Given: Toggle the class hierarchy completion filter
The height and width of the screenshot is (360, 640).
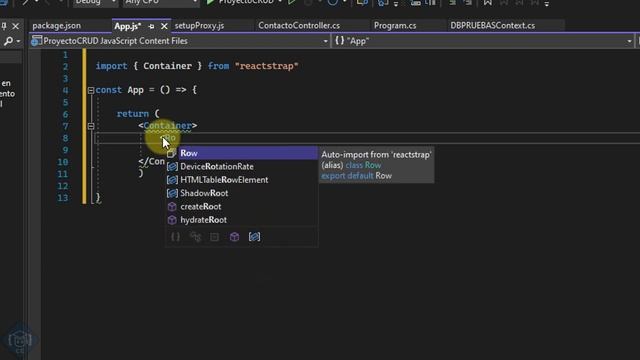Looking at the screenshot, I should [195, 237].
